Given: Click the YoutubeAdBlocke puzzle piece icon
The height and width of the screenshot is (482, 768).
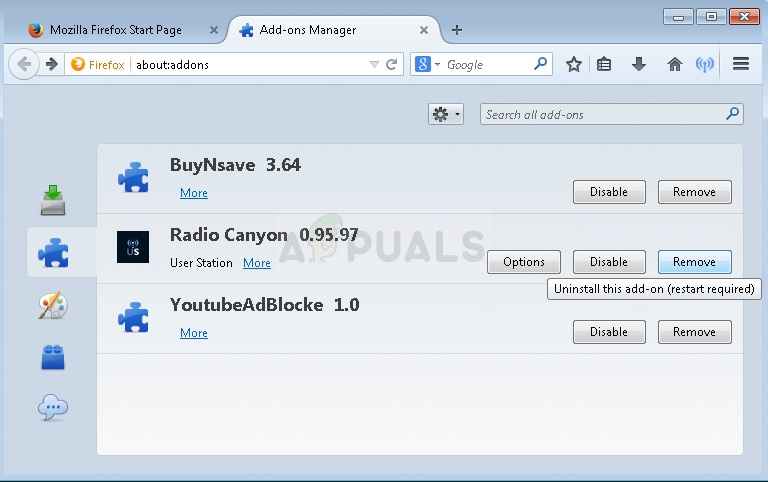Looking at the screenshot, I should (133, 317).
